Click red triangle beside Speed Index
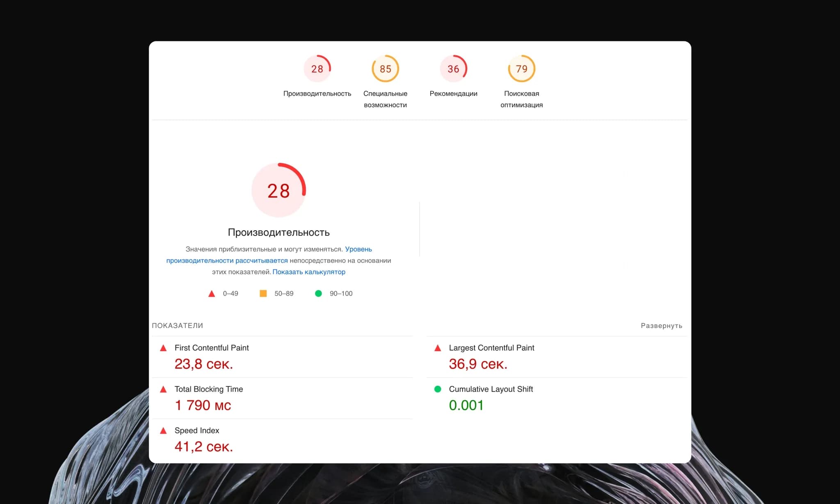Viewport: 840px width, 504px height. click(163, 431)
